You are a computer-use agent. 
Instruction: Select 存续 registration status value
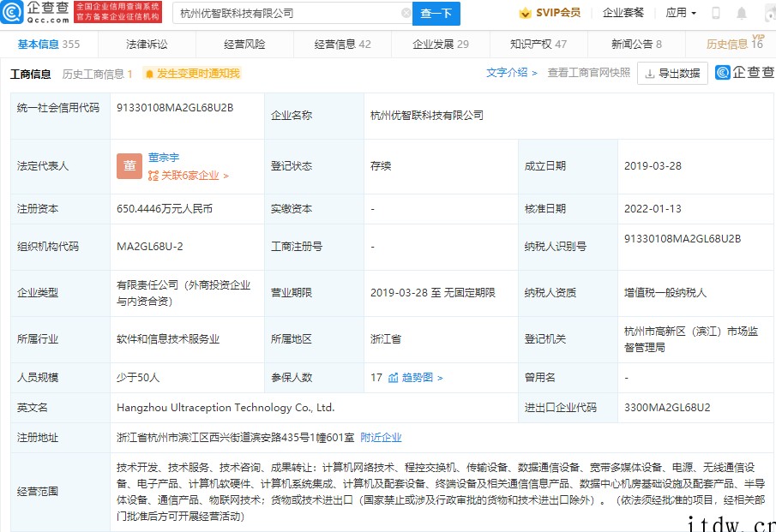coord(381,166)
